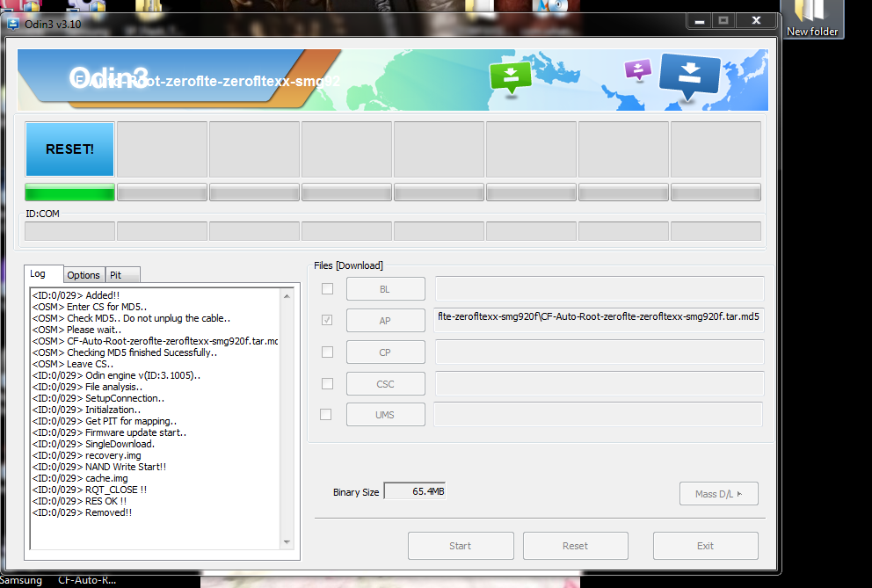Enable the BL file checkbox
The height and width of the screenshot is (588, 872).
pos(328,288)
